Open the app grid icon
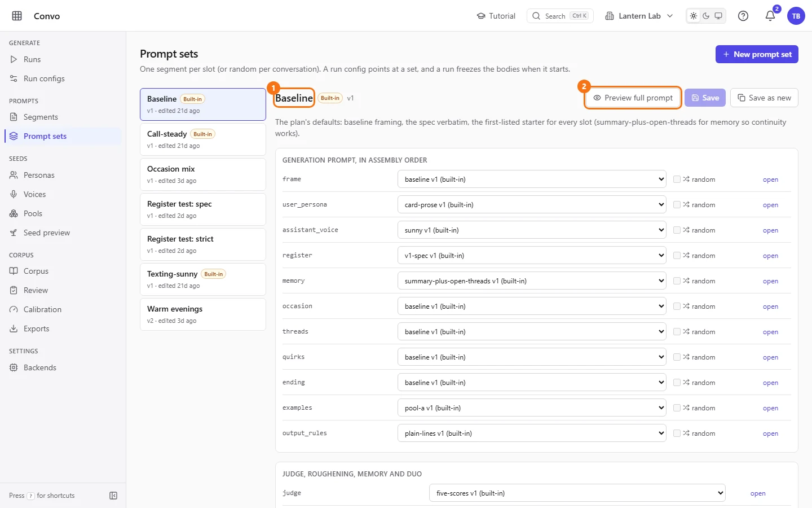 coord(17,16)
